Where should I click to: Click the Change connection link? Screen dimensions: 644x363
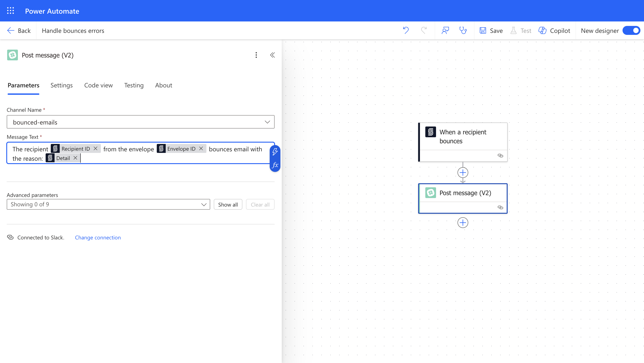(x=98, y=237)
